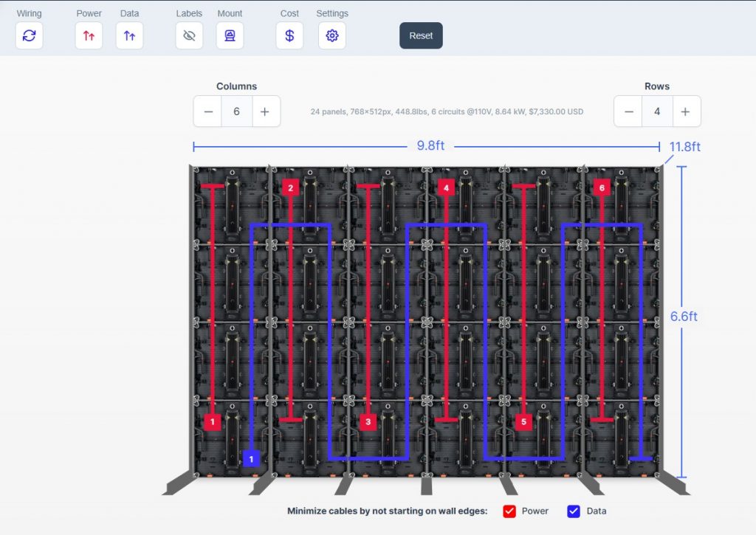Open the Cost dollar icon

tap(289, 35)
